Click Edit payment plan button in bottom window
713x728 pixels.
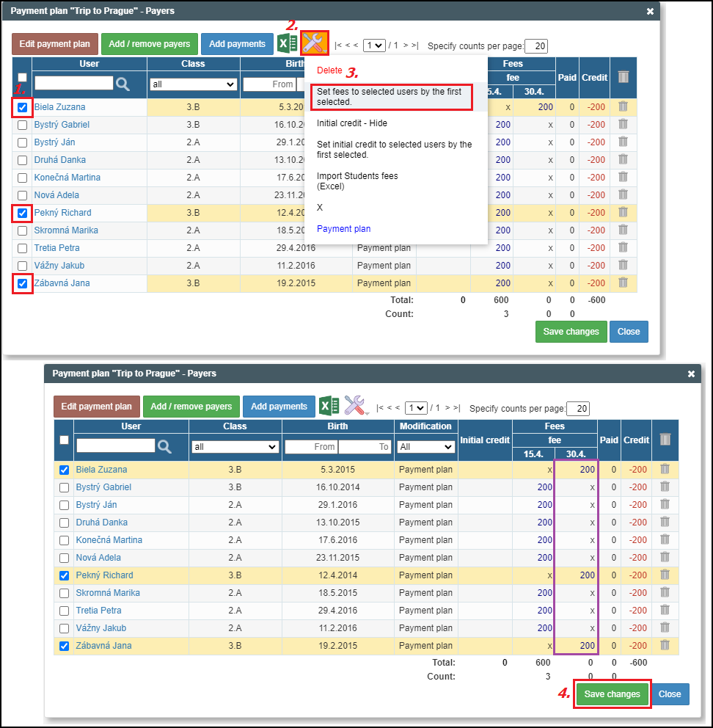pyautogui.click(x=97, y=407)
